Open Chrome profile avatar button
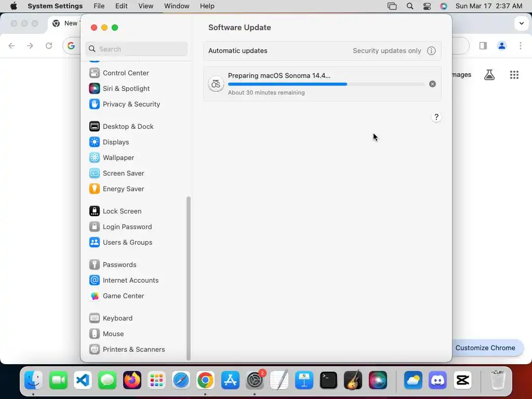 tap(502, 46)
